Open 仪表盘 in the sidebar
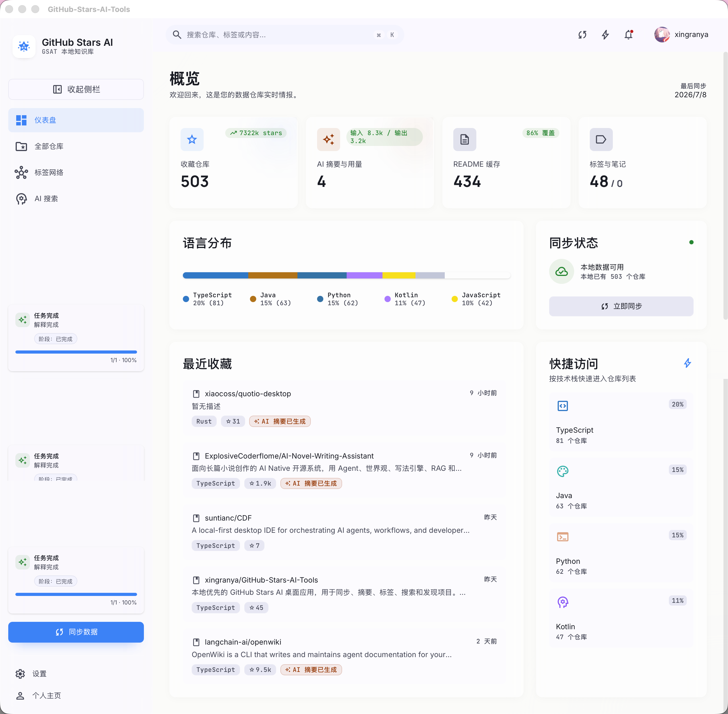The width and height of the screenshot is (728, 714). [76, 120]
